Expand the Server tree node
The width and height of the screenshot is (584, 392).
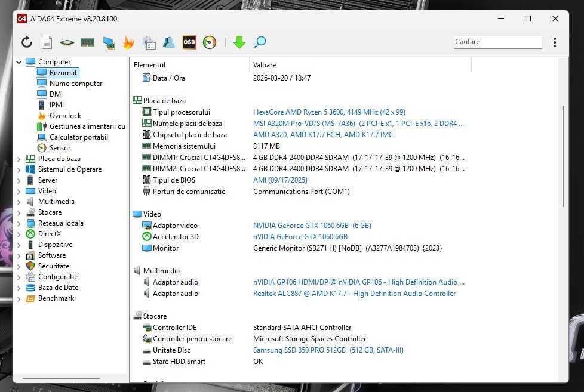click(19, 181)
